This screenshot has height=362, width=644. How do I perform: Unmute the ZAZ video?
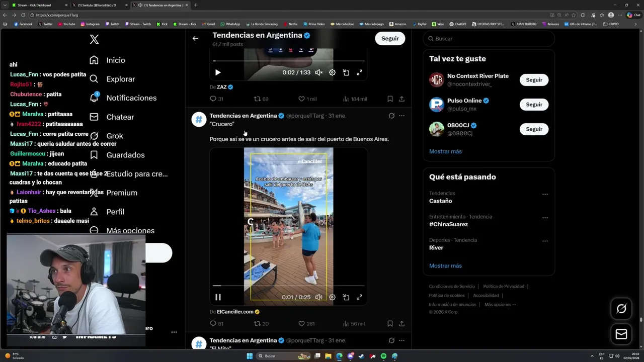[x=318, y=72]
